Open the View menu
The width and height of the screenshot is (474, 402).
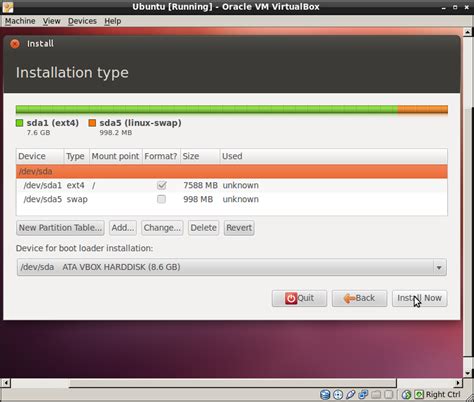pos(51,21)
